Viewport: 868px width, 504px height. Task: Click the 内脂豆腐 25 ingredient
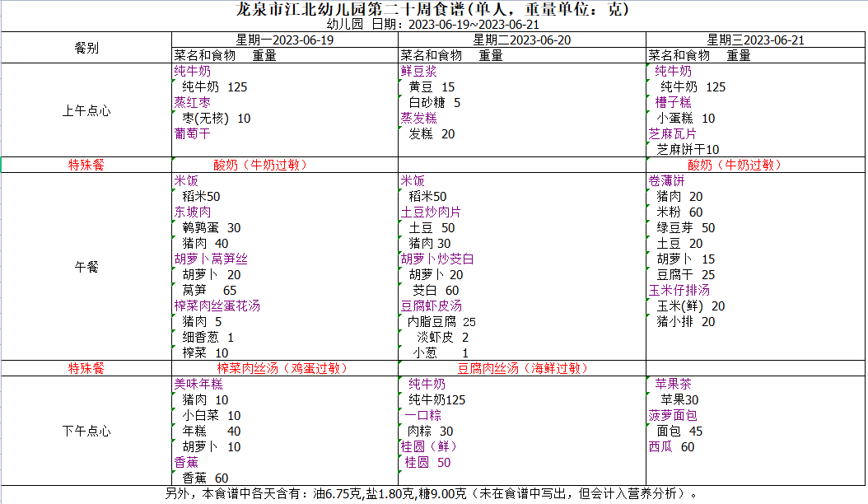[441, 322]
